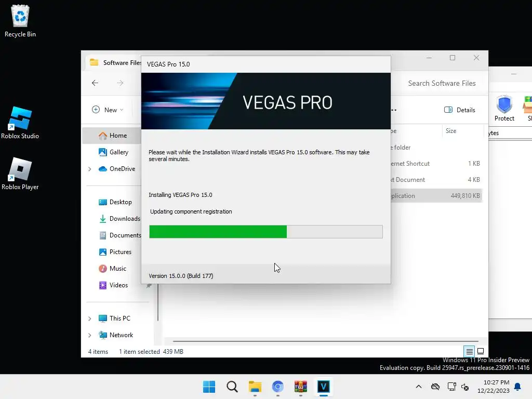Maximize the File Explorer window
532x399 pixels.
pos(453,58)
